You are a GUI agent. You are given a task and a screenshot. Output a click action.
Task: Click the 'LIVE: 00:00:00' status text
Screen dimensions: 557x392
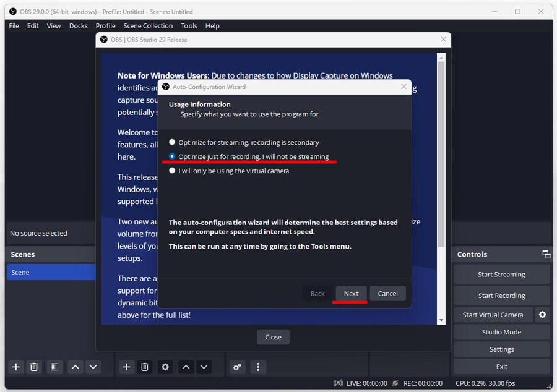pyautogui.click(x=366, y=383)
